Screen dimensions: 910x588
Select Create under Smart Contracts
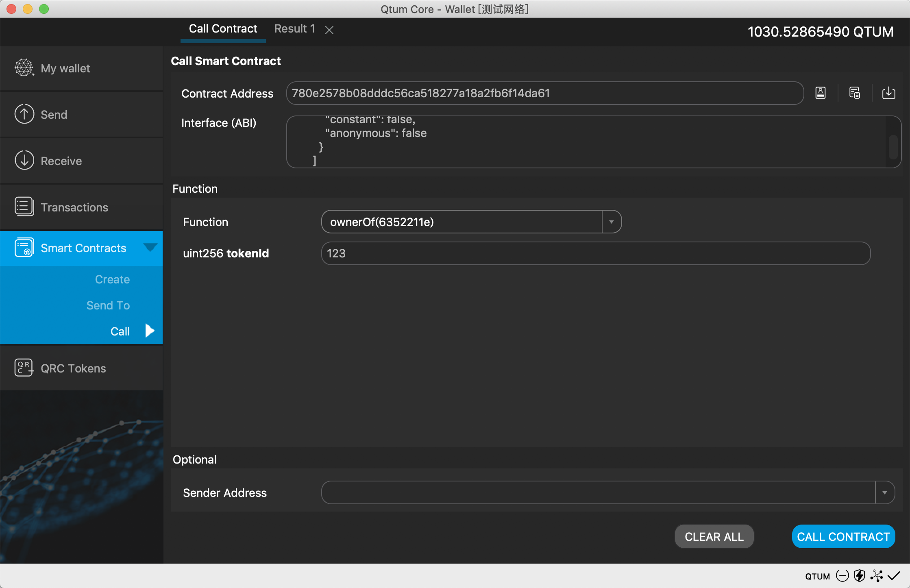pos(112,280)
